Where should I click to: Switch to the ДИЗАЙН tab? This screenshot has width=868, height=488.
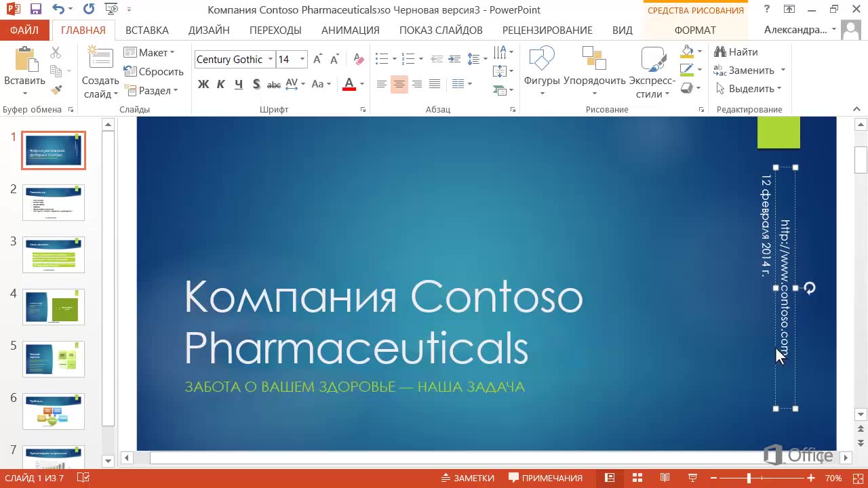(x=209, y=30)
